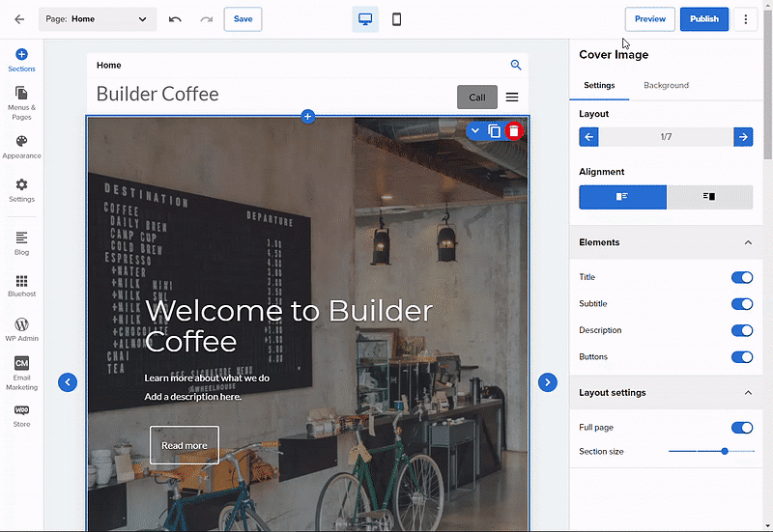Add a section with the plus button
The width and height of the screenshot is (773, 532).
(x=307, y=117)
